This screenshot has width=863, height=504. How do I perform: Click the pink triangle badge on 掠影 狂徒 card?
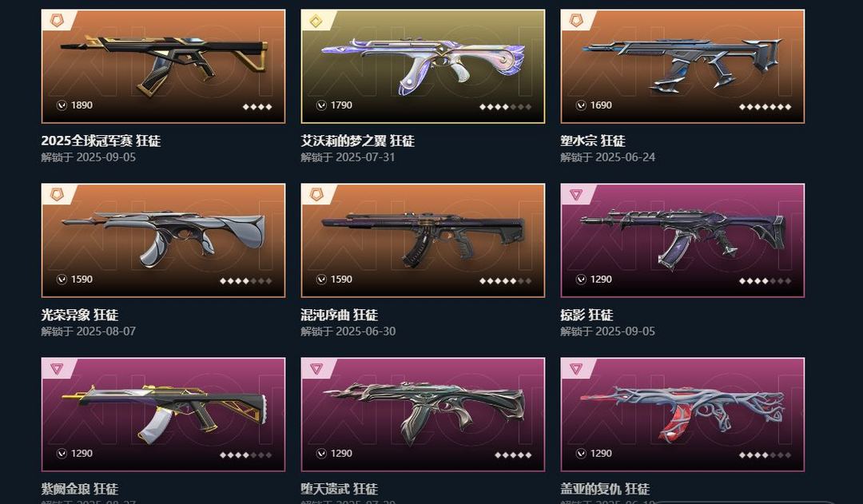[575, 195]
